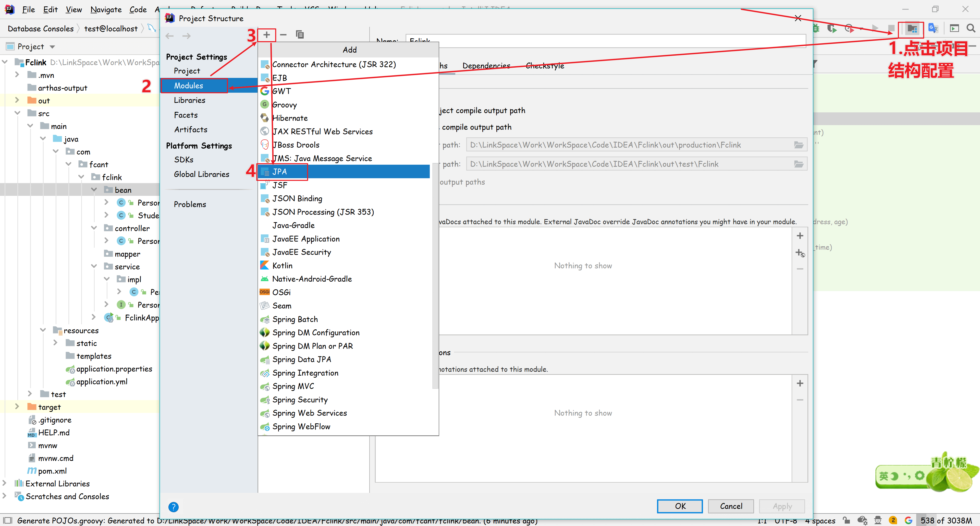Add JavaDoc with the top plus icon

click(800, 236)
